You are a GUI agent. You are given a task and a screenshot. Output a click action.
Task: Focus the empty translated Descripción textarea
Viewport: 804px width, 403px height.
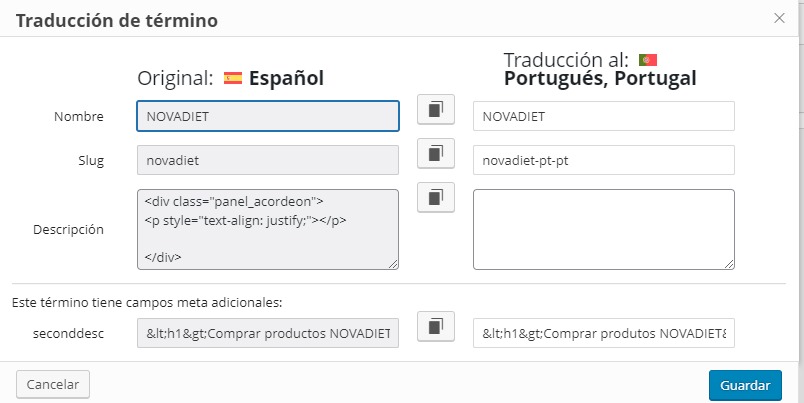(603, 229)
